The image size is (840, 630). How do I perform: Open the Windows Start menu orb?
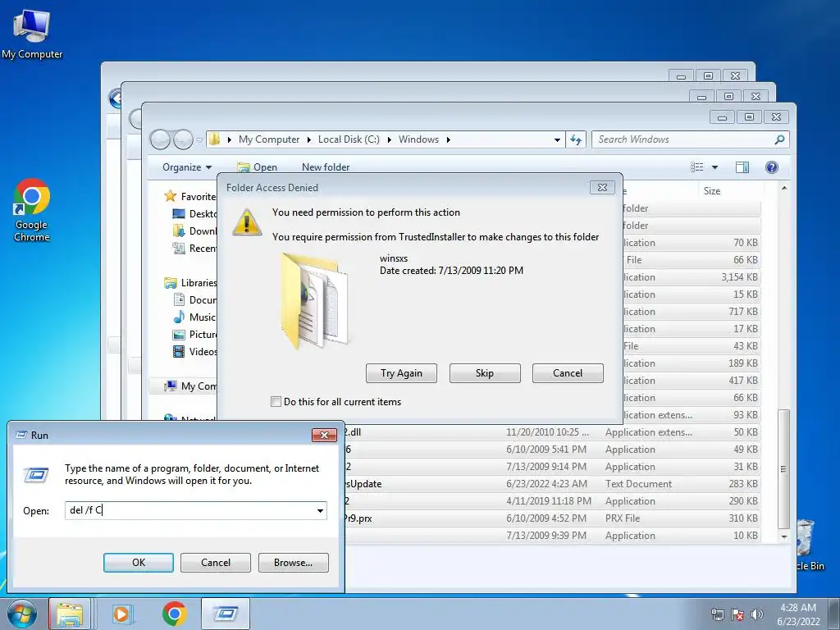click(x=22, y=614)
